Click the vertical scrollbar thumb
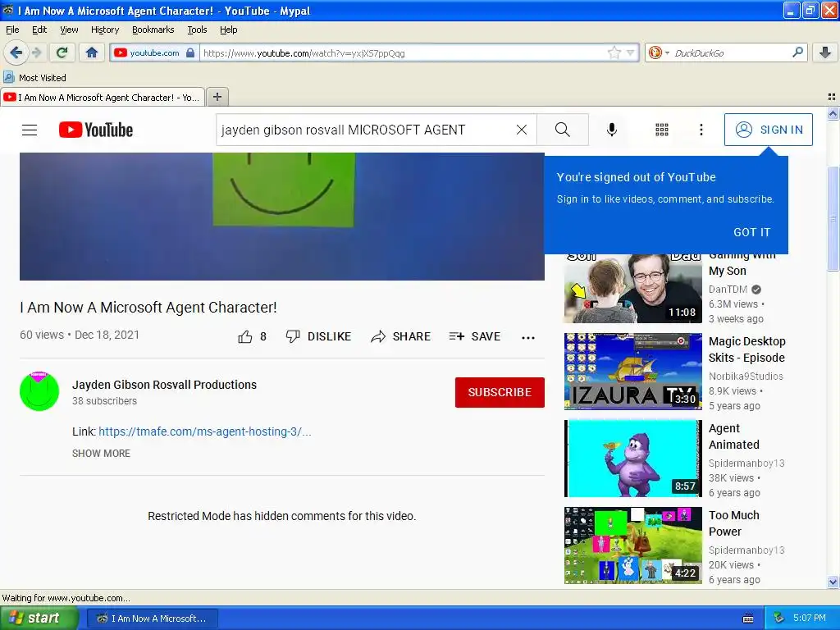 click(833, 218)
